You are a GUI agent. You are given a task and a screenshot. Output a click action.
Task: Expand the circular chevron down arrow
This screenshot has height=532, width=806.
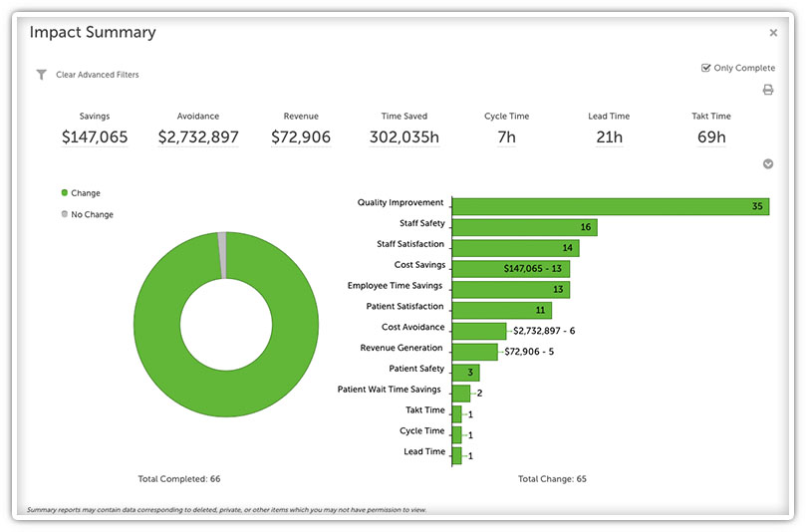coord(768,164)
